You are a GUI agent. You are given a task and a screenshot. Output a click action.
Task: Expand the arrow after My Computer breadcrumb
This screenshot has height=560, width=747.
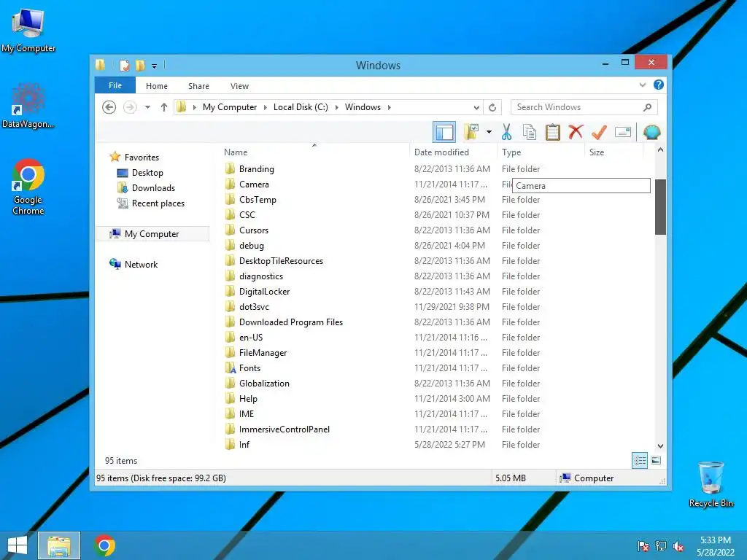point(266,107)
